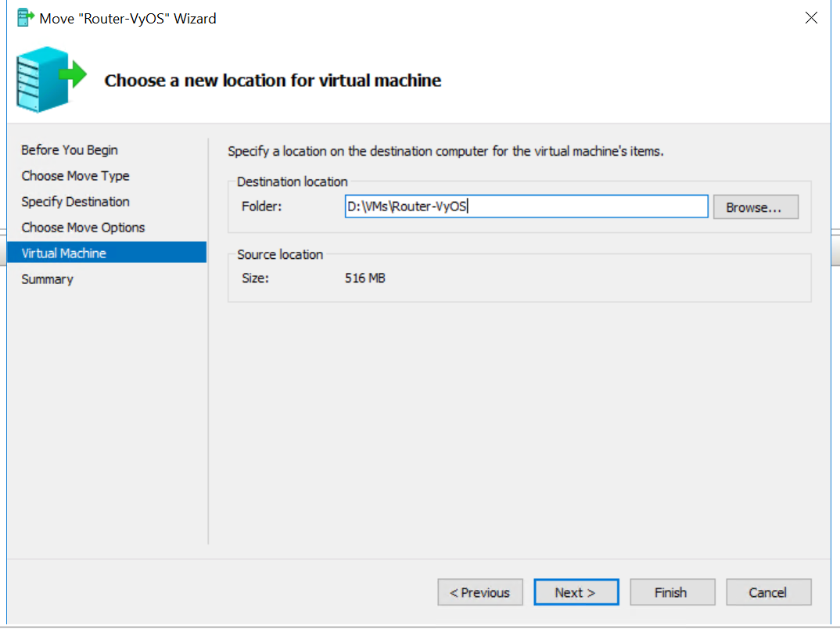
Task: Click the 'Choose a new location for virtual machine' heading
Action: click(273, 81)
